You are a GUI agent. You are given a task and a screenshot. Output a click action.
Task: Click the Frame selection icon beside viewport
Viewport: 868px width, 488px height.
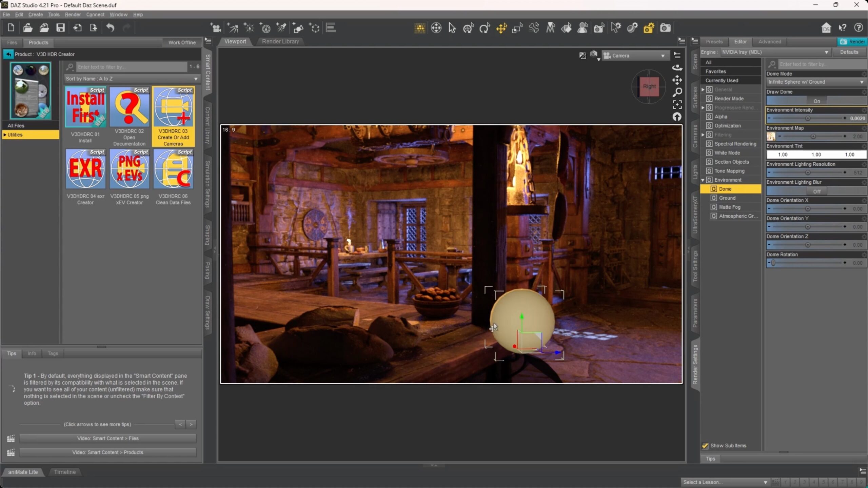677,105
